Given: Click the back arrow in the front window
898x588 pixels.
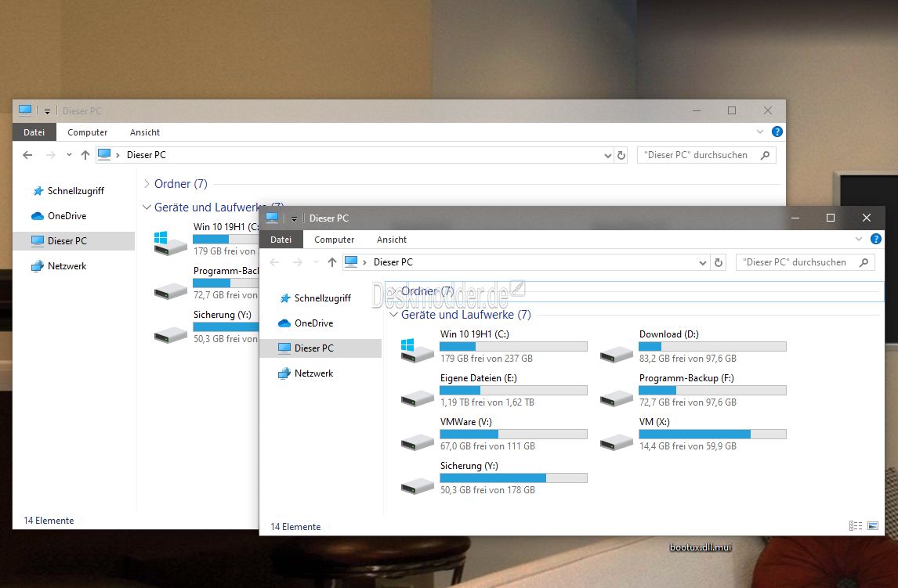Looking at the screenshot, I should [x=274, y=262].
